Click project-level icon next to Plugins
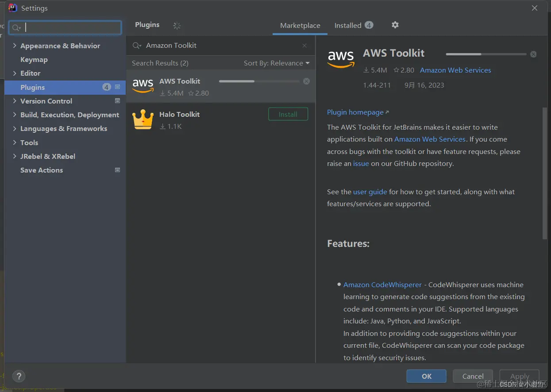 point(117,87)
